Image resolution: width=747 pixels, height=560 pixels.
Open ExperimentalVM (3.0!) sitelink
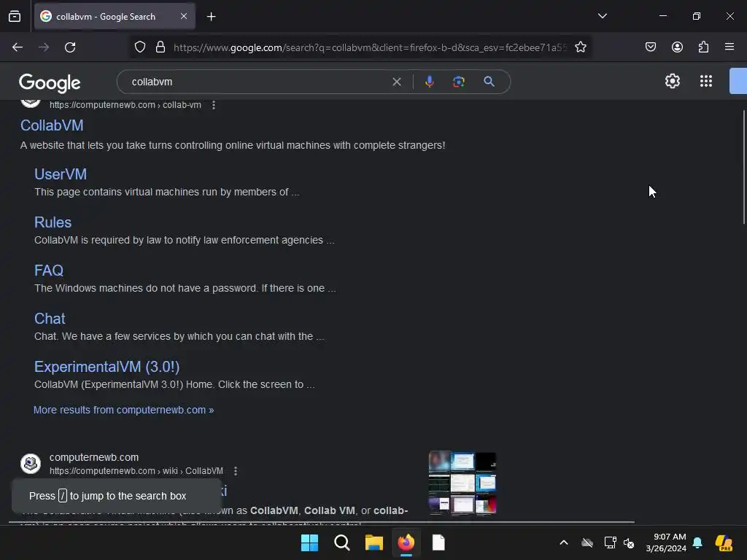[107, 367]
